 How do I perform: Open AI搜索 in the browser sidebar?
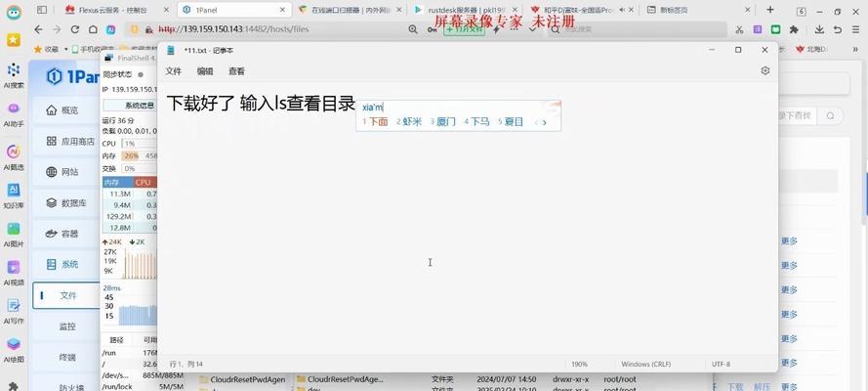(x=14, y=75)
